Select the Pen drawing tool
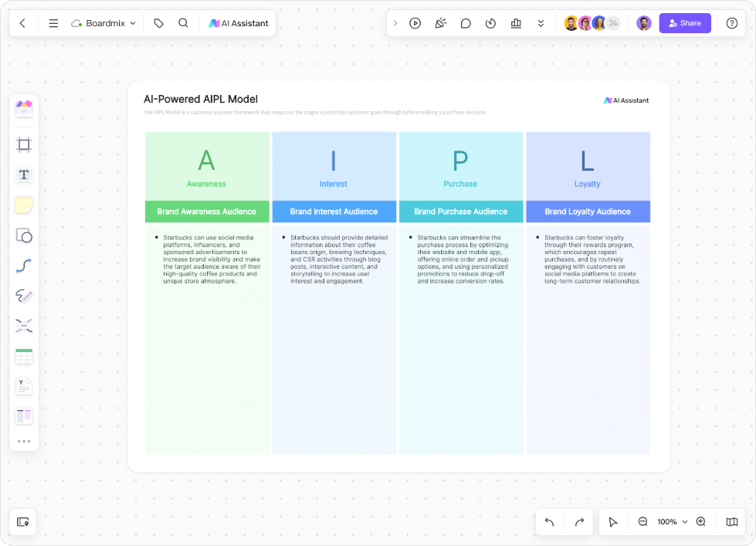 24,296
